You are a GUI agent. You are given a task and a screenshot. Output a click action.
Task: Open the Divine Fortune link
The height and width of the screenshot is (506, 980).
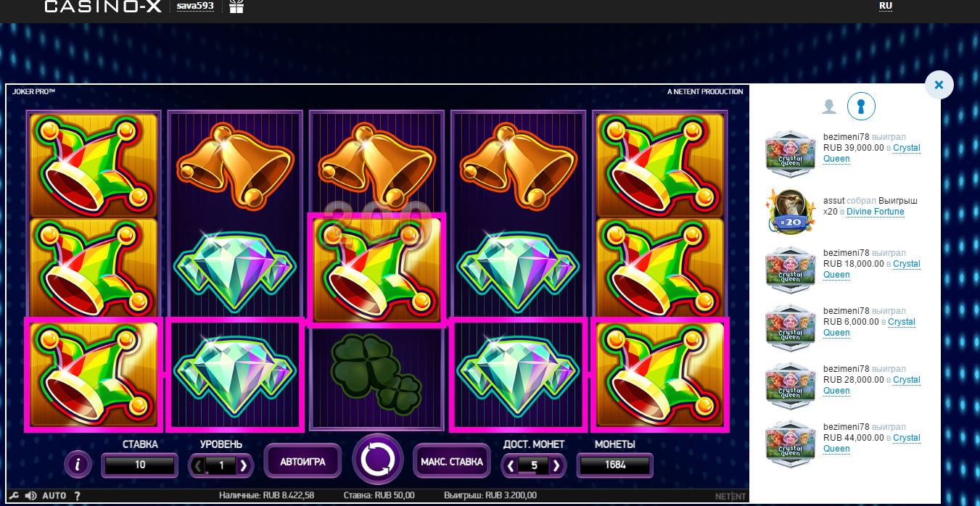tap(876, 212)
